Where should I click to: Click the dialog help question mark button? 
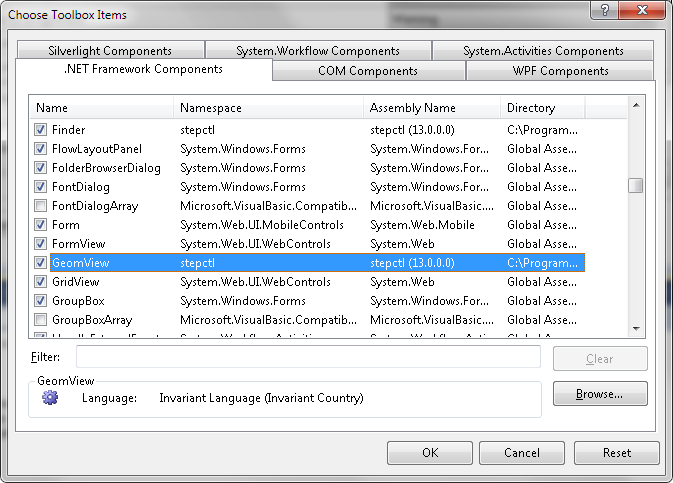coord(603,11)
